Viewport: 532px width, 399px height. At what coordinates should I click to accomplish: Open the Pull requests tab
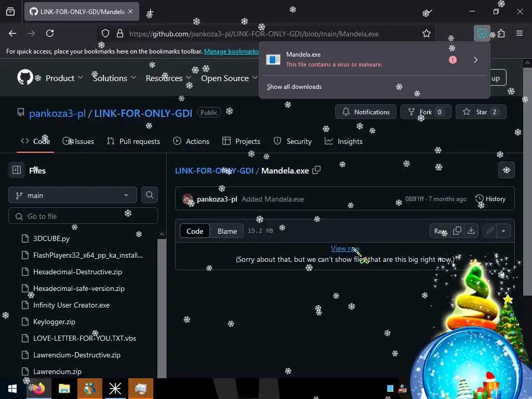(x=134, y=141)
